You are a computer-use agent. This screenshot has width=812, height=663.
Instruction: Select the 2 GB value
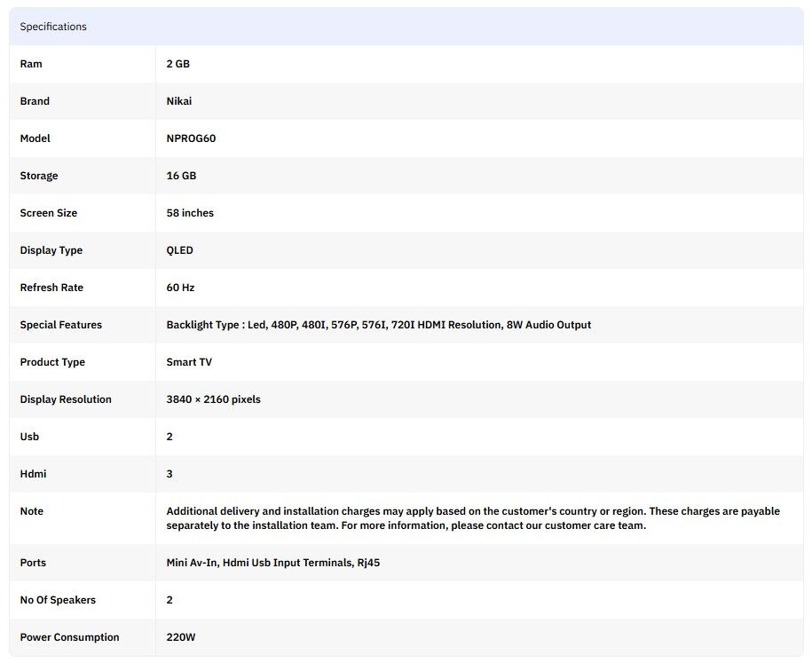[x=178, y=64]
